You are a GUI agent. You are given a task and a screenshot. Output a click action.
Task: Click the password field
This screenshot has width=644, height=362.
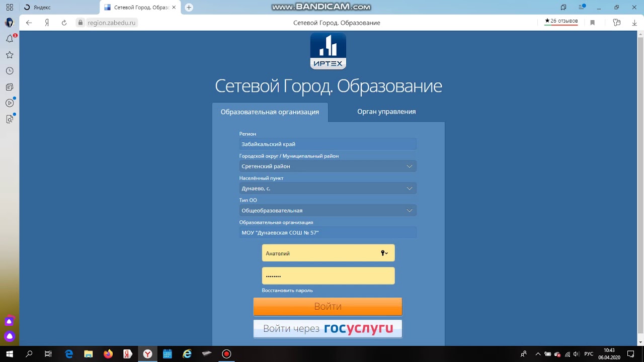coord(328,276)
